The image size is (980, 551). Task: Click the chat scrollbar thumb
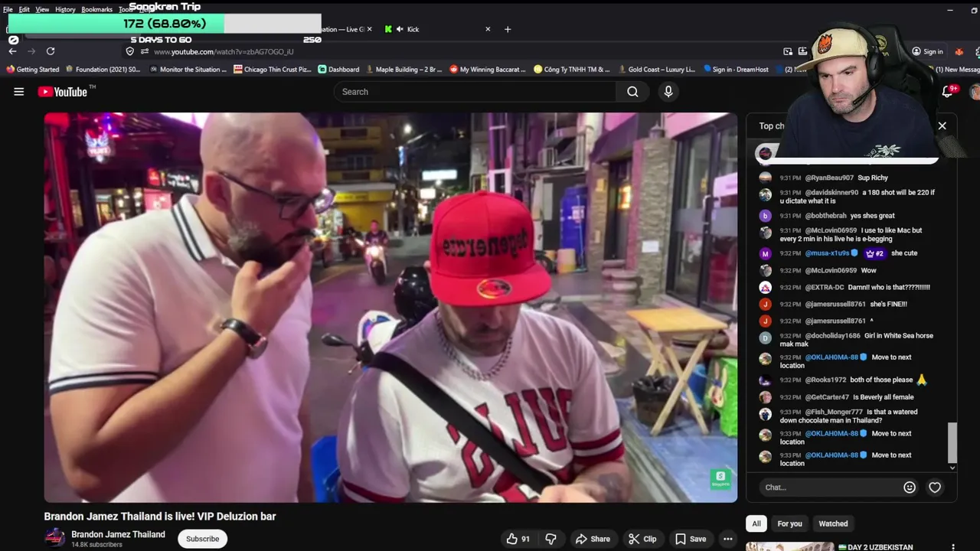pos(952,442)
